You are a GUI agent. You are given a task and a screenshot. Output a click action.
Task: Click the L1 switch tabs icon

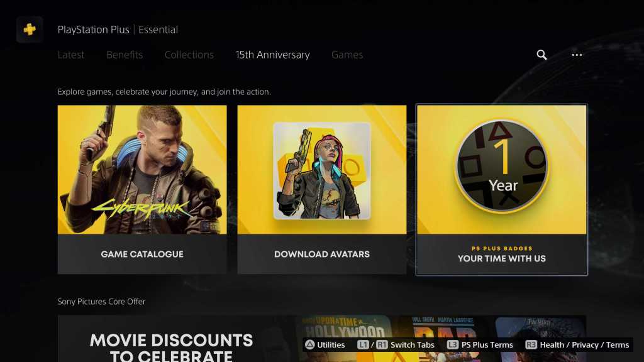click(x=363, y=345)
